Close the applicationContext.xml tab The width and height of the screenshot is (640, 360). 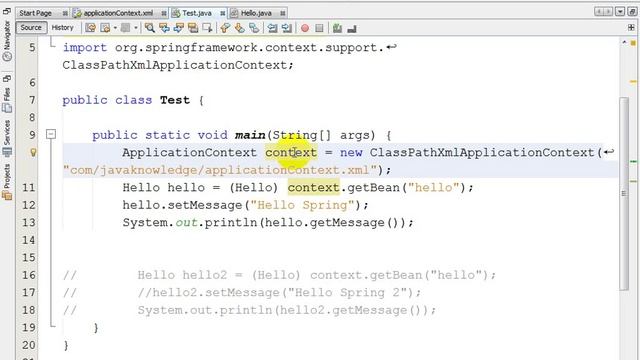(163, 13)
